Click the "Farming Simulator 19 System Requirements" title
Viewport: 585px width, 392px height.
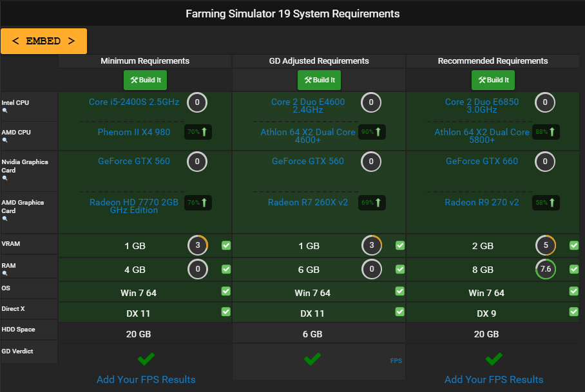tap(292, 14)
